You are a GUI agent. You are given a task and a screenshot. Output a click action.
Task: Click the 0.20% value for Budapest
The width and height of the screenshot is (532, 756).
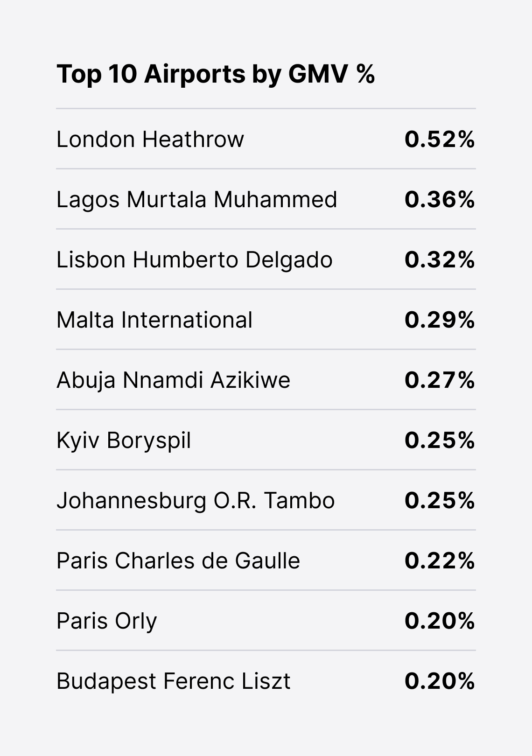[440, 681]
